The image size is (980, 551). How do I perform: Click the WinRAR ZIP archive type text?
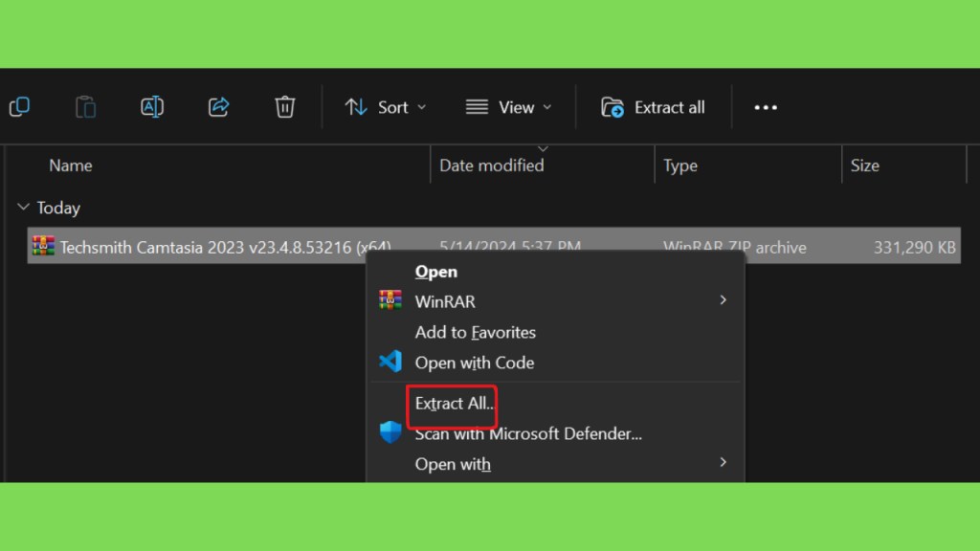point(734,248)
